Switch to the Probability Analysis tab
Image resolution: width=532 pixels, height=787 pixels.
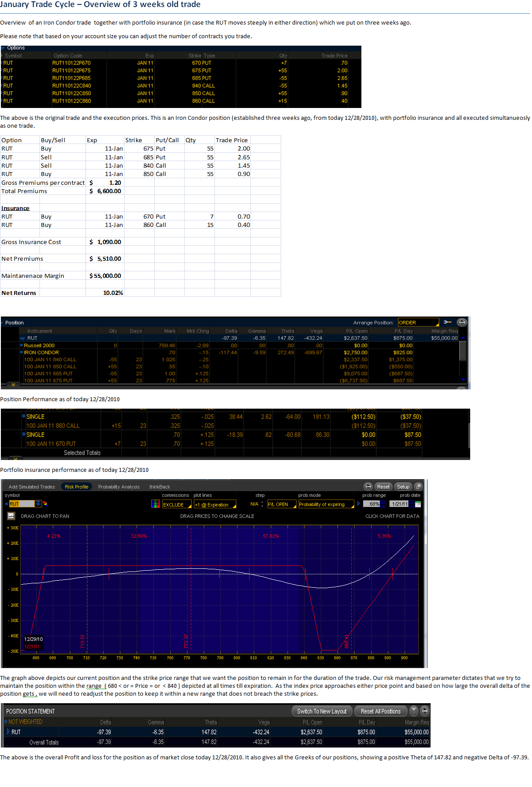pyautogui.click(x=118, y=487)
